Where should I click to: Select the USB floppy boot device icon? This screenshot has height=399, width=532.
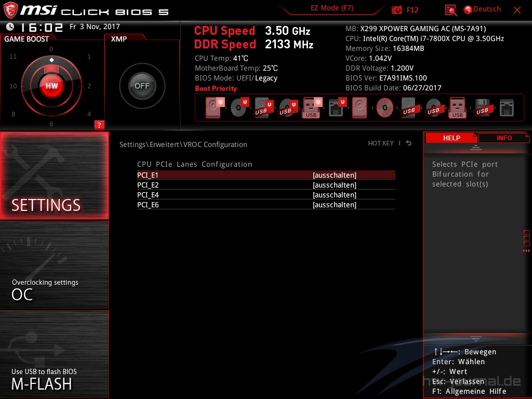tap(482, 108)
